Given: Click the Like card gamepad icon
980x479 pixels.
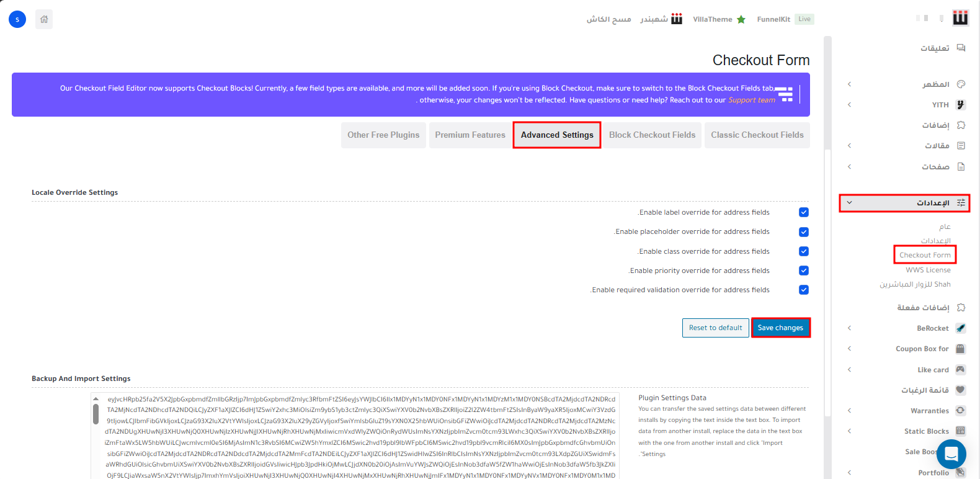Looking at the screenshot, I should coord(960,370).
